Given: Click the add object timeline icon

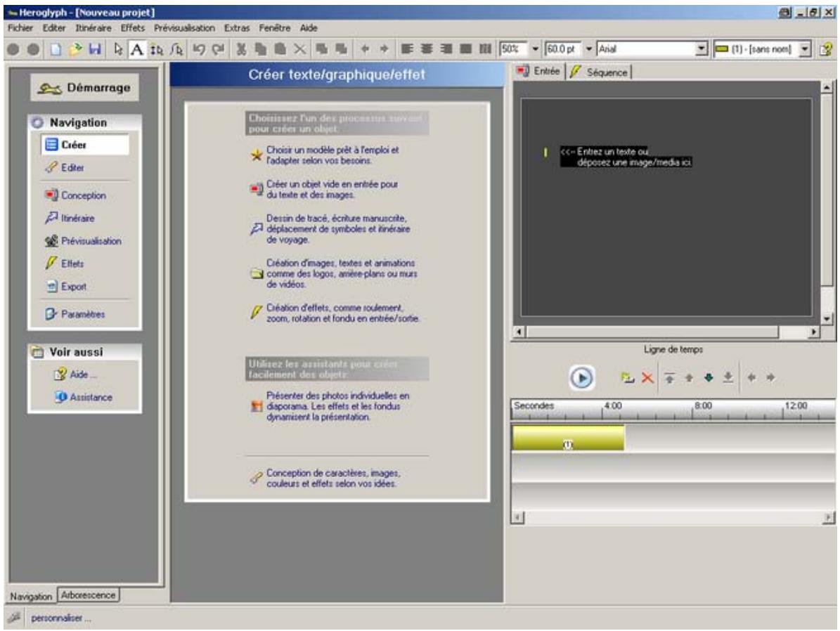Looking at the screenshot, I should click(627, 377).
